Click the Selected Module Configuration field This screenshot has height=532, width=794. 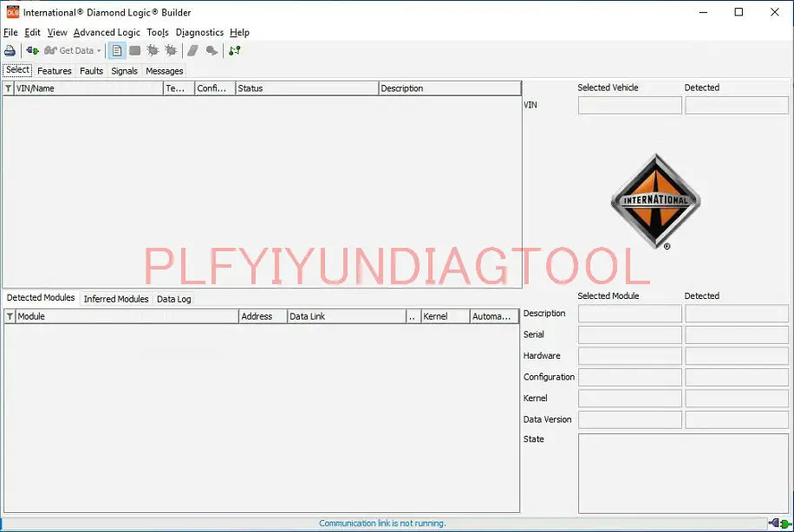point(630,378)
